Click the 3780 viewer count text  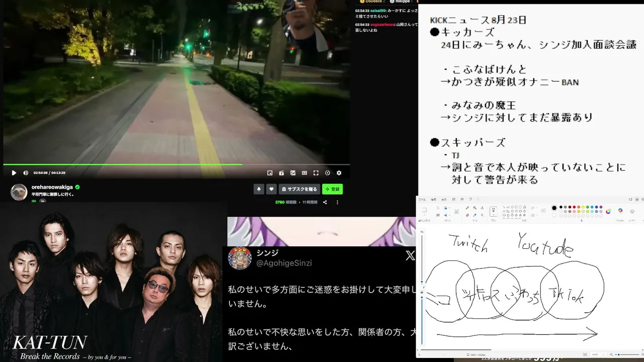click(x=280, y=202)
